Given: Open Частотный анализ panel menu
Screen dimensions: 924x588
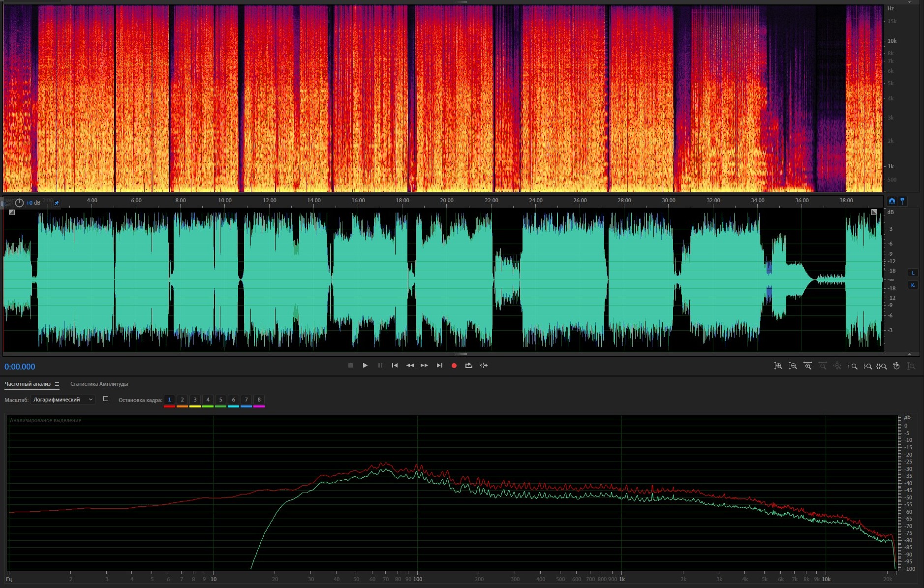Looking at the screenshot, I should click(x=57, y=384).
